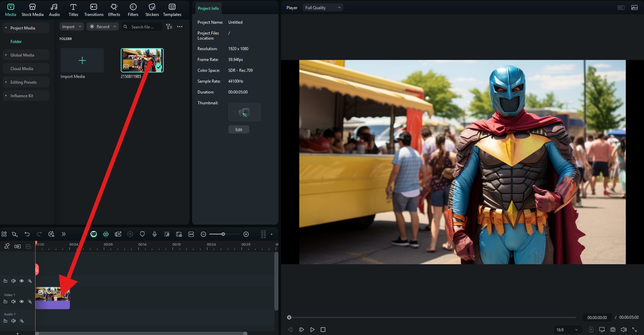Open the AI video generation icon
The image size is (644, 335).
tap(118, 234)
